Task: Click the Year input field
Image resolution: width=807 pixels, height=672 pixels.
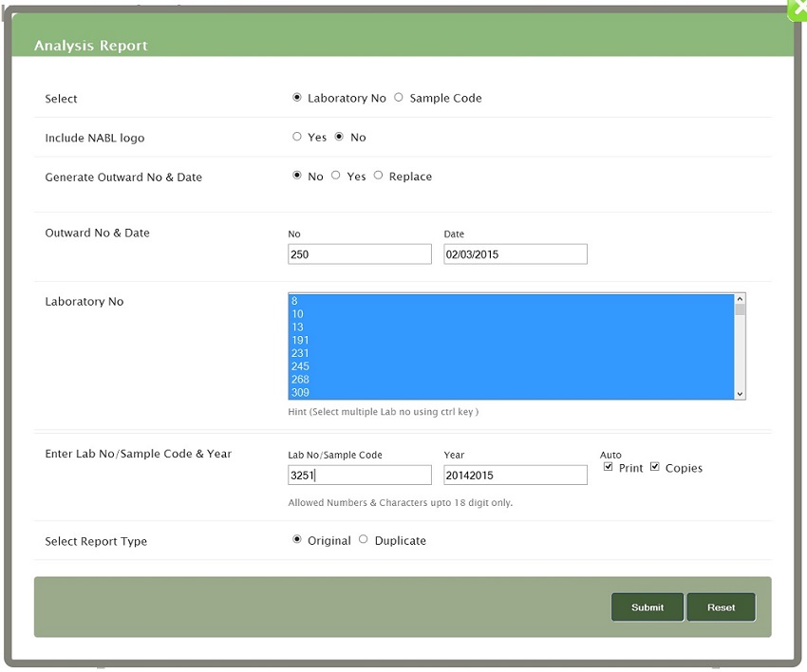Action: [x=516, y=476]
